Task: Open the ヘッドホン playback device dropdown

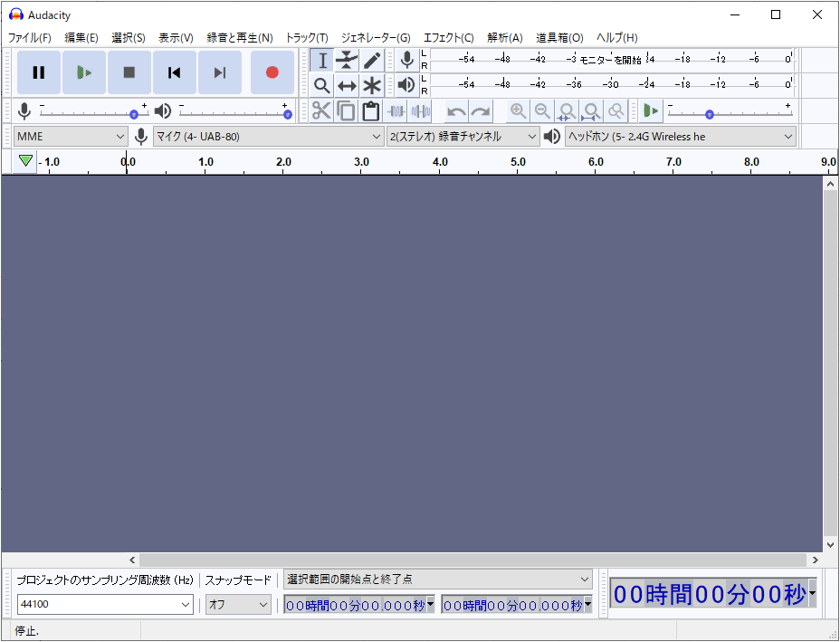Action: click(681, 137)
